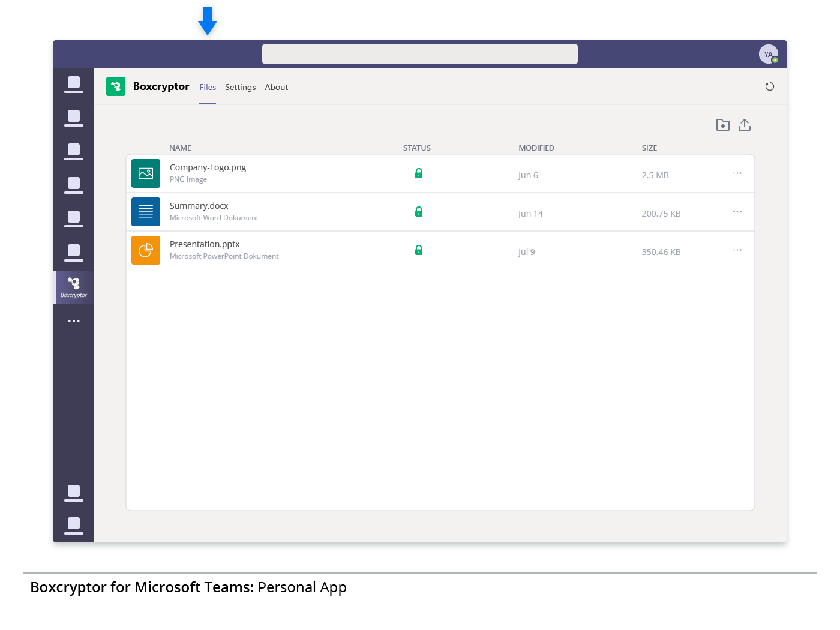Click the Summary.docx Word file icon
The height and width of the screenshot is (630, 840).
pos(146,212)
